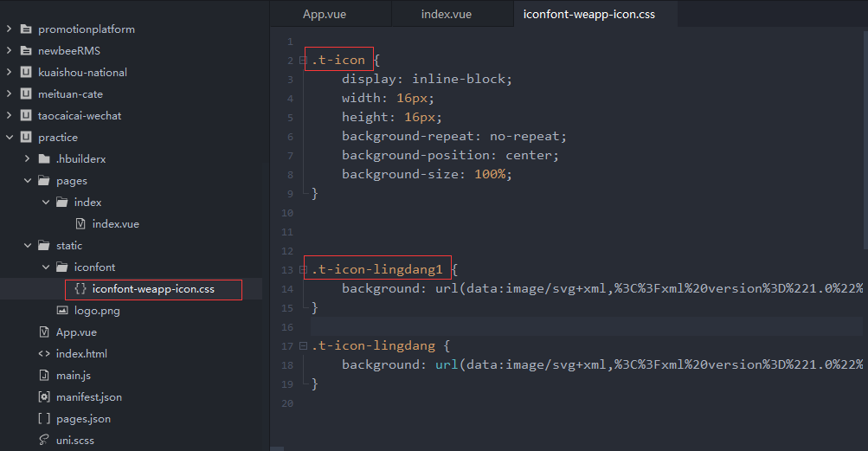868x451 pixels.
Task: Click the manifest.json gear icon
Action: click(x=44, y=396)
